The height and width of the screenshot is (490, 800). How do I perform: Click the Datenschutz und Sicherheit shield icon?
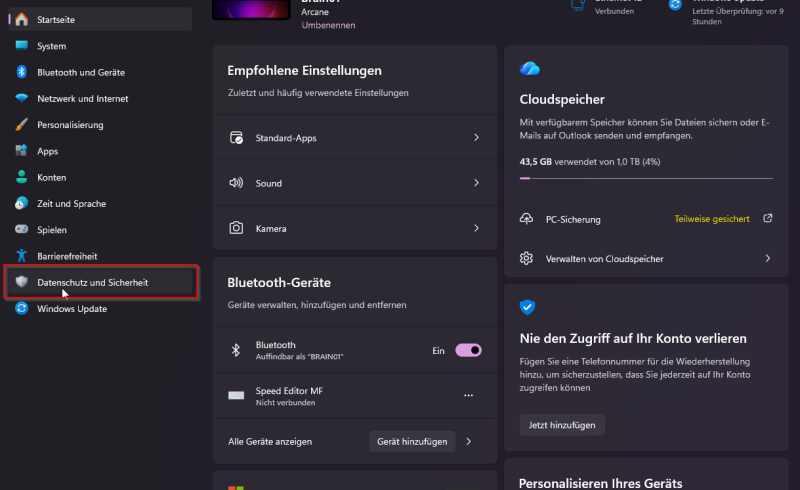pos(21,282)
